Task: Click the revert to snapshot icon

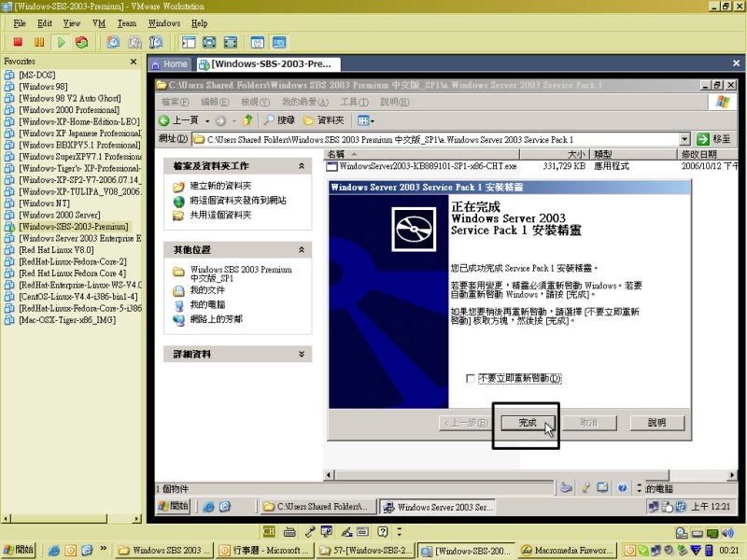Action: click(x=134, y=42)
